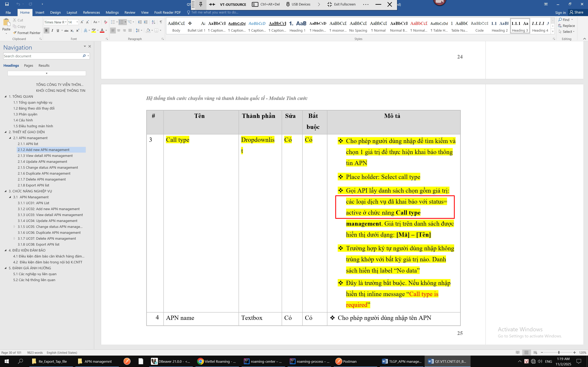Collapse the 2.1 APN management heading
The width and height of the screenshot is (588, 367).
tap(10, 138)
